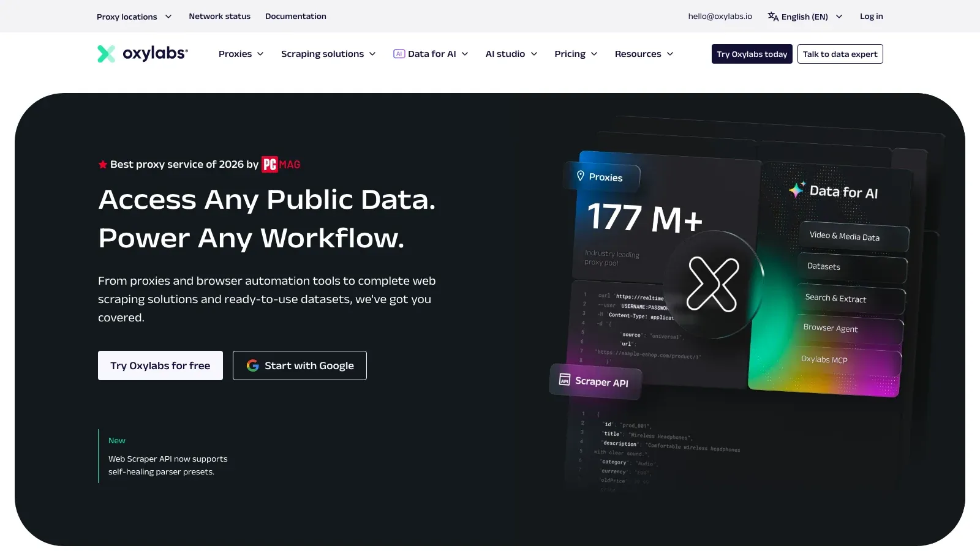Click the translate language icon

coord(773,17)
